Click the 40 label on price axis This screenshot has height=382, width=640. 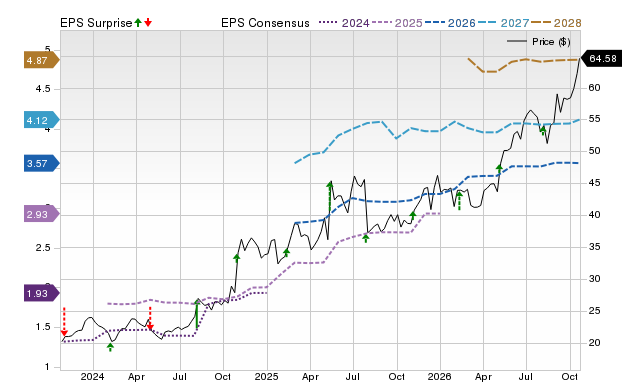point(594,215)
